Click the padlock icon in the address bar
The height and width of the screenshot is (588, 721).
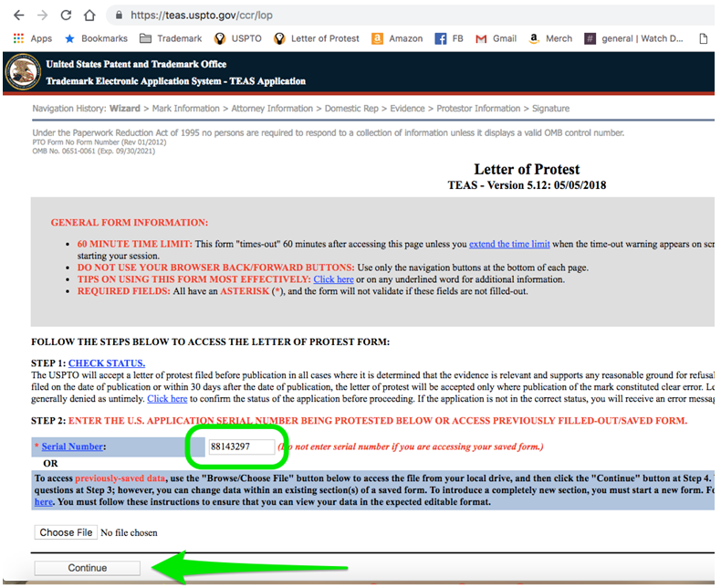click(x=119, y=16)
